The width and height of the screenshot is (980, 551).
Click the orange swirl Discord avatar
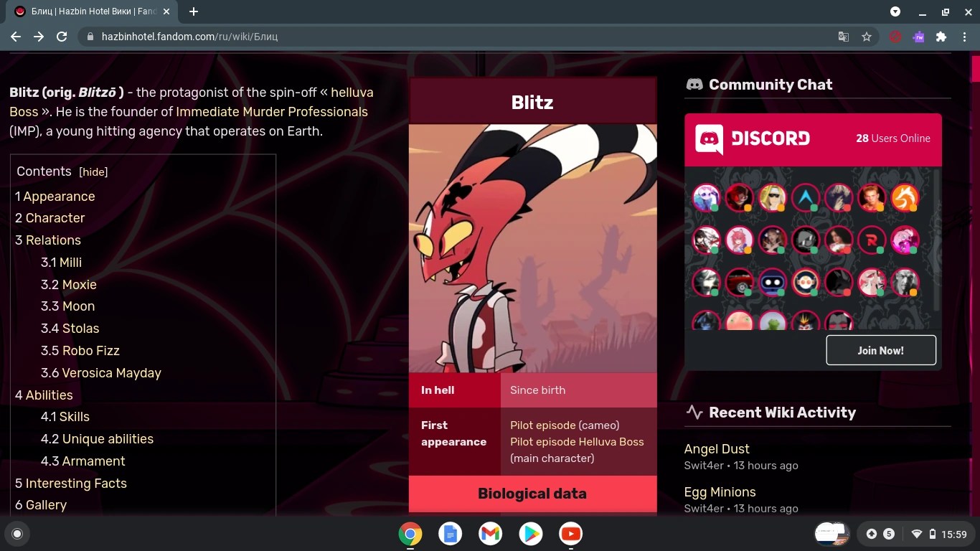(905, 197)
